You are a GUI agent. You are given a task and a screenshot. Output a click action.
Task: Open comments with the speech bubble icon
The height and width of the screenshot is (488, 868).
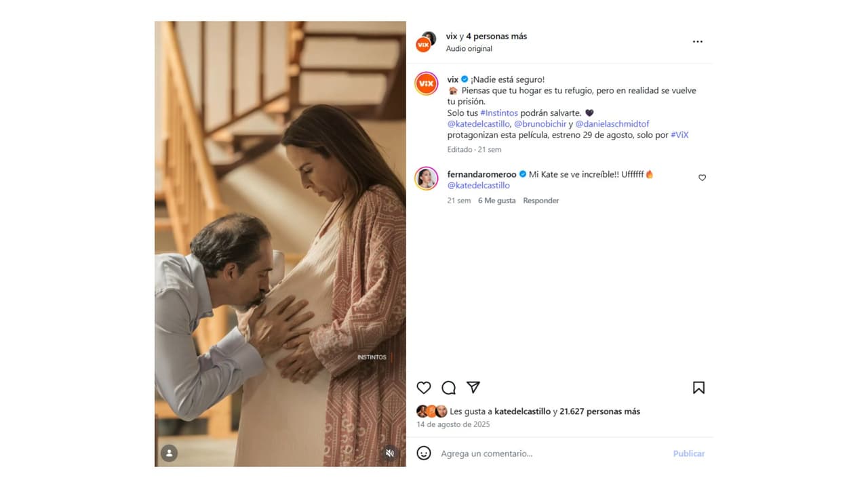point(448,388)
